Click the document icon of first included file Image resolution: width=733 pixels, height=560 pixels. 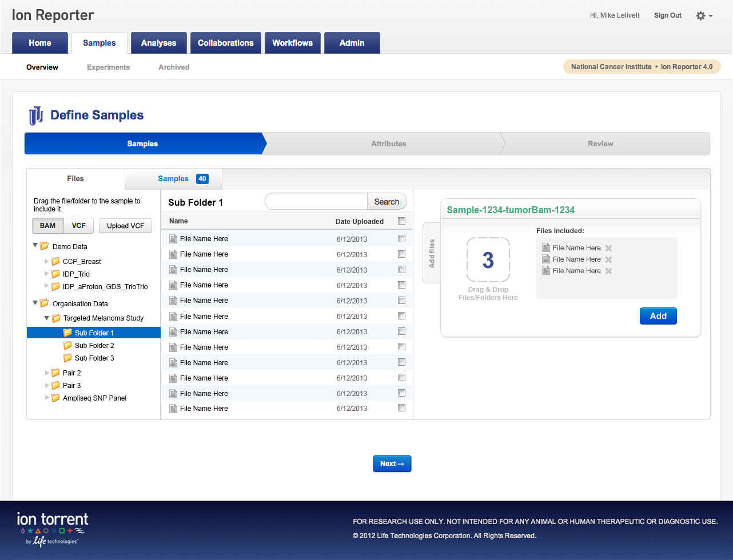tap(546, 247)
